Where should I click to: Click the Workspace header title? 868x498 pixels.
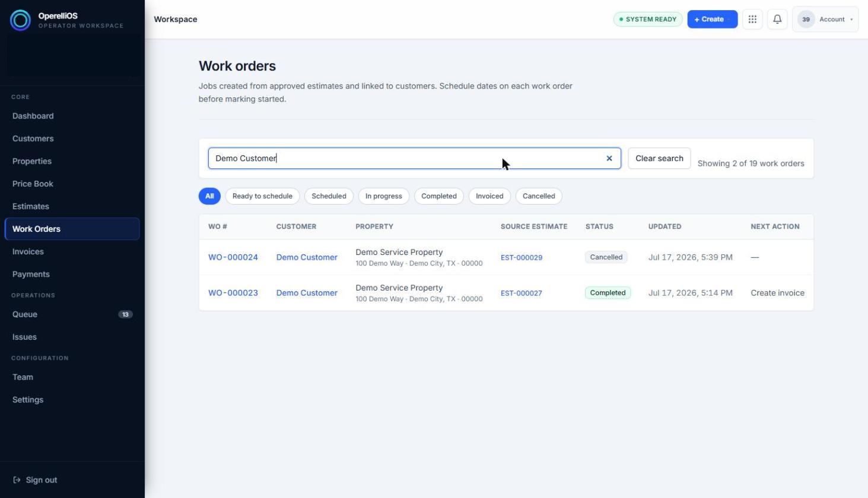coord(176,19)
